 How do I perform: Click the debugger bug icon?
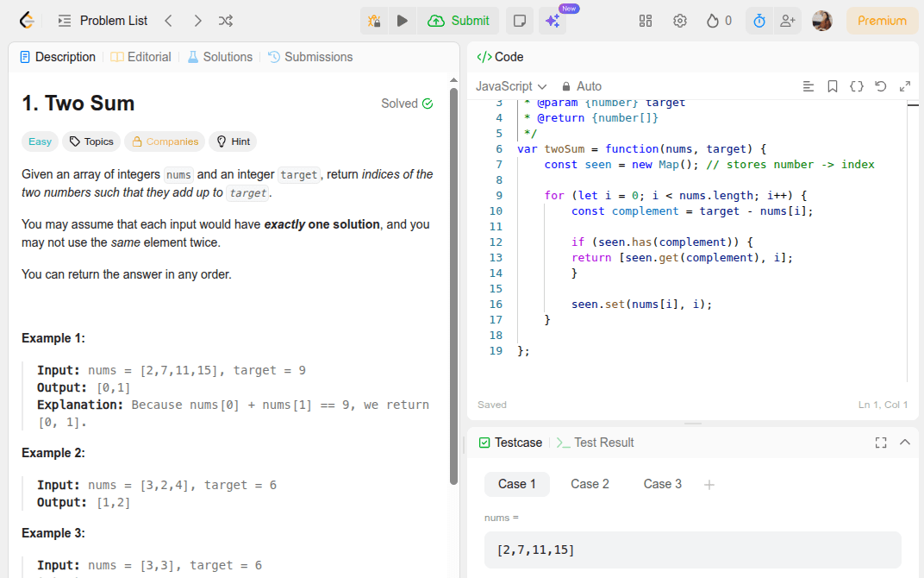[374, 21]
